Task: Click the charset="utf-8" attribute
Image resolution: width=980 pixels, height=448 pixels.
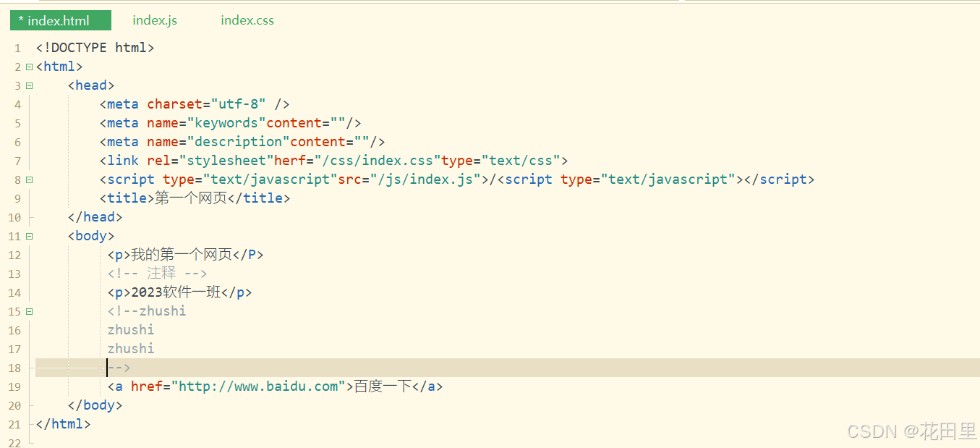Action: tap(207, 104)
